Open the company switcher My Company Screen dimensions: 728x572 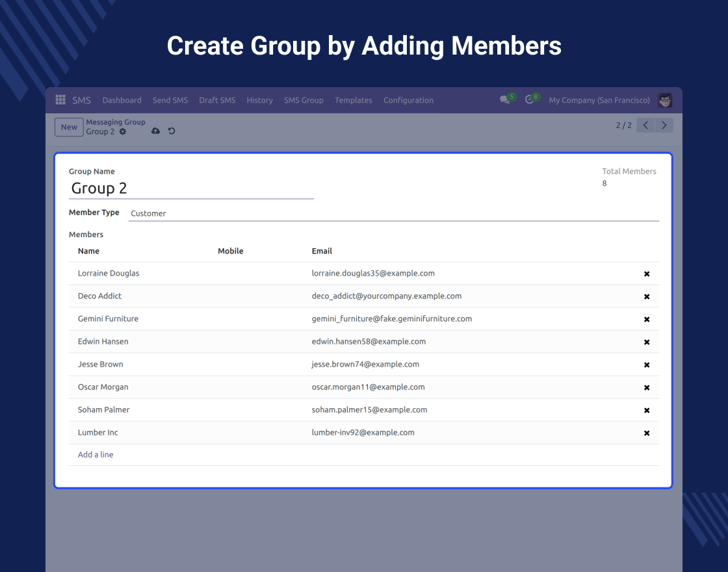coord(599,100)
